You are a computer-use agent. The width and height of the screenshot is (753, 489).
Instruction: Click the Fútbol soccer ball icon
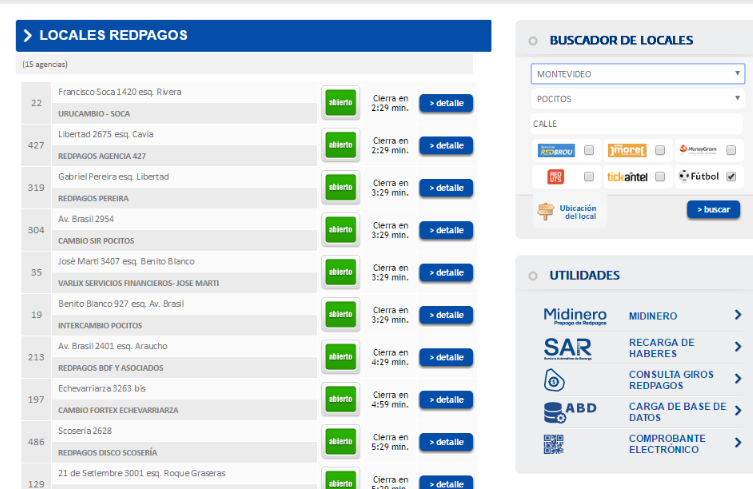coord(684,176)
